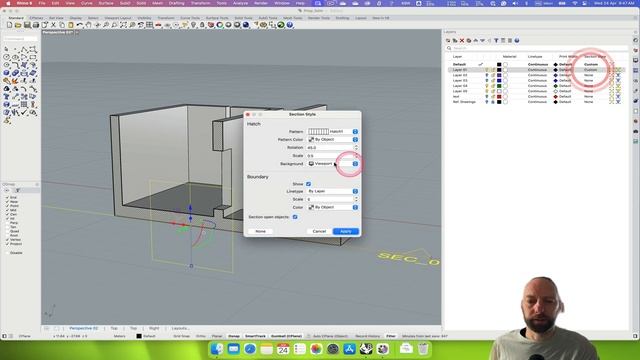Open the Curve menu

coord(87,3)
